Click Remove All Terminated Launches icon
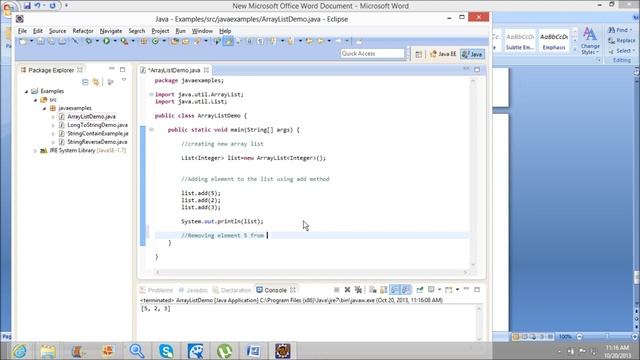This screenshot has width=640, height=360. [x=358, y=290]
